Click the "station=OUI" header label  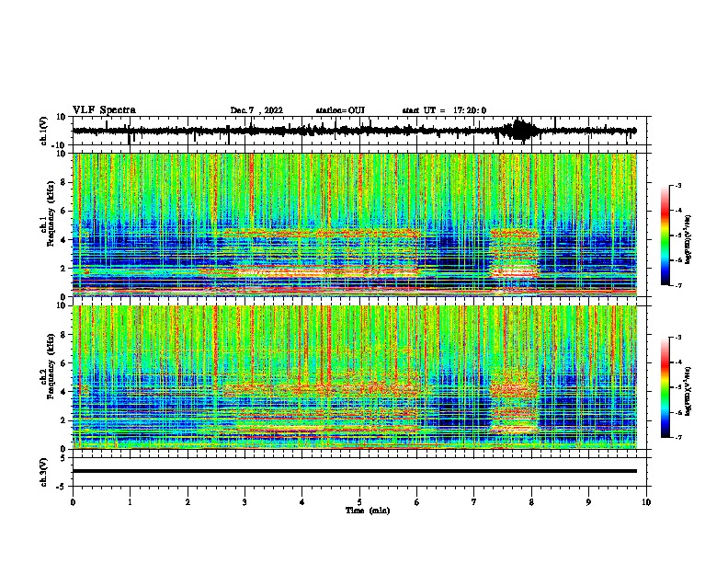(x=340, y=110)
